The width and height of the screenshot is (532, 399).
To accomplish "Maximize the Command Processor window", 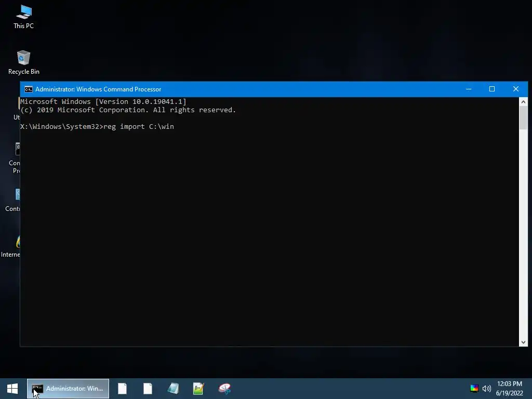I will 491,89.
